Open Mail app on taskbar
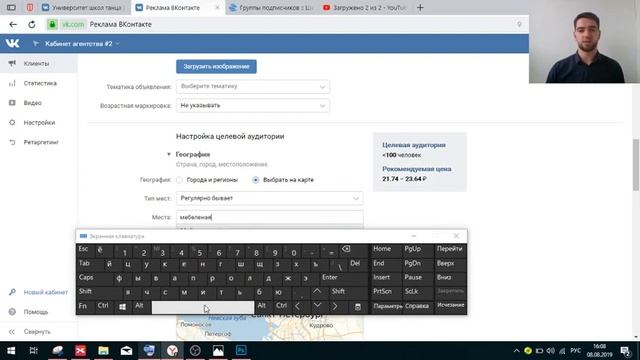 click(x=126, y=351)
